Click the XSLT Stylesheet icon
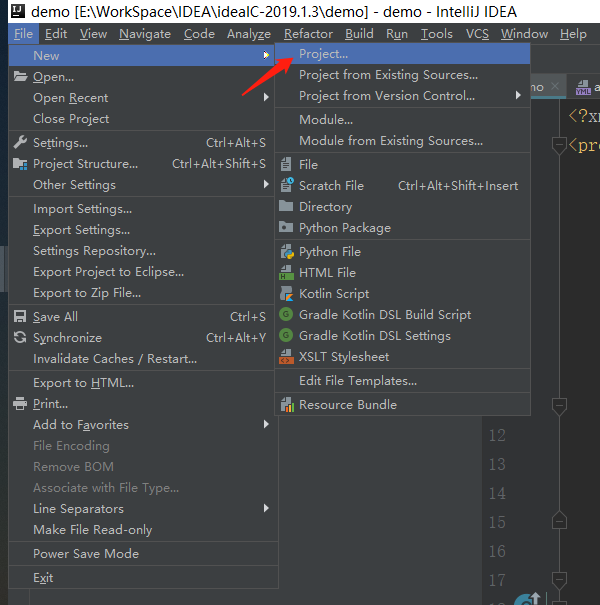600x605 pixels. 286,357
